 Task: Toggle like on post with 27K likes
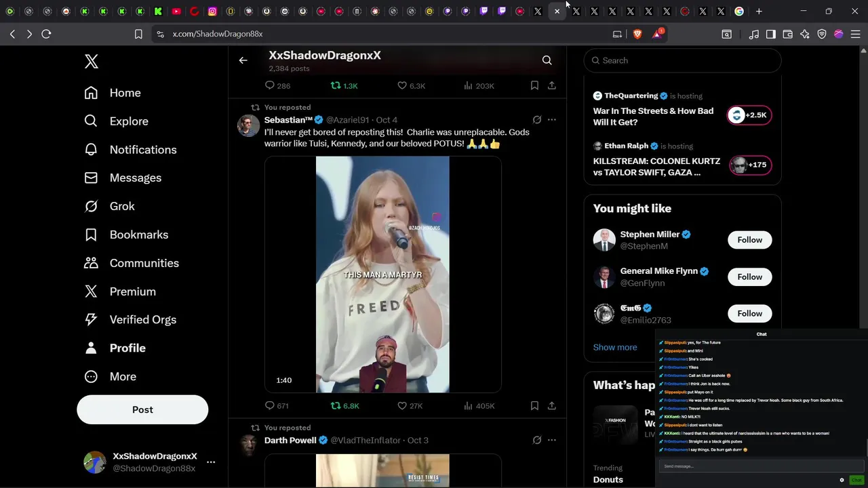coord(410,406)
